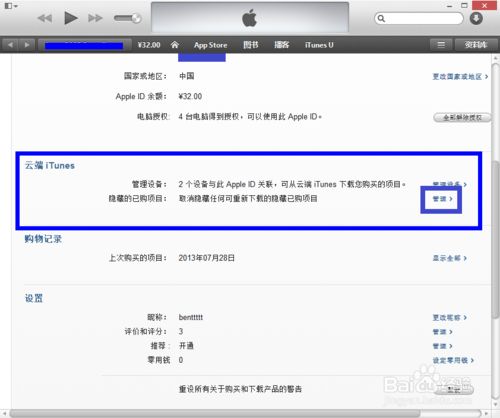Screen dimensions: 500x418
Task: Click the 更改昵称 link
Action: click(x=449, y=317)
